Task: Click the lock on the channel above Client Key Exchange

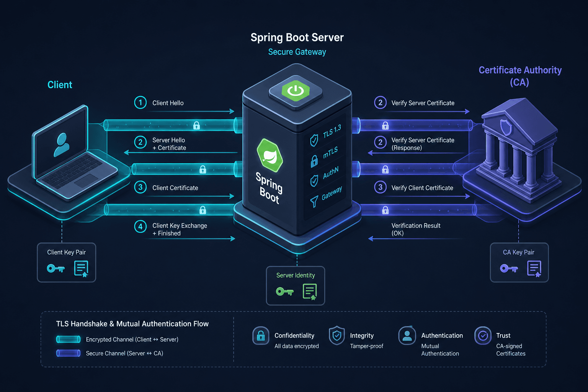Action: [x=203, y=210]
